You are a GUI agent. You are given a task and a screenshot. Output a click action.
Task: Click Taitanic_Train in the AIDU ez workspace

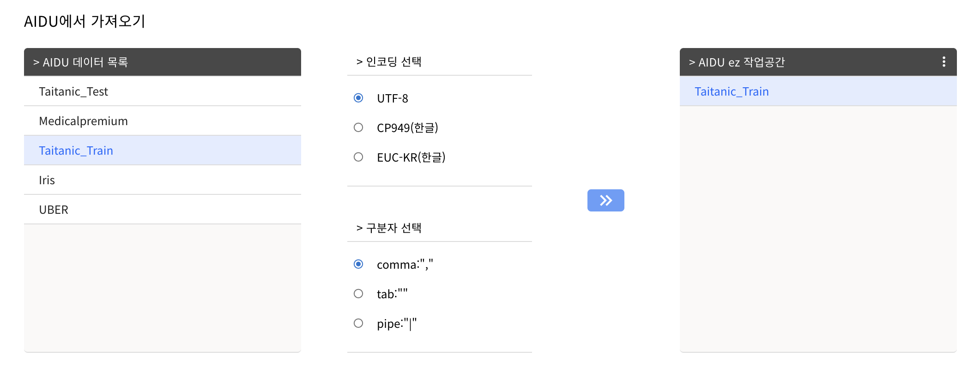point(818,91)
